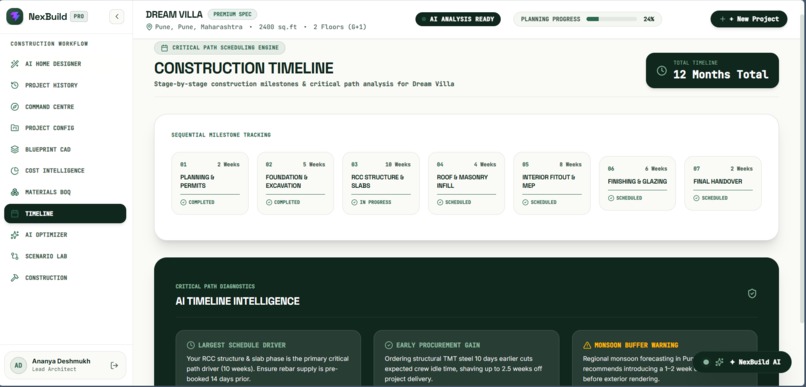Click the AI Optimizer sparkle icon
Screen dimensions: 806x387
[x=15, y=235]
